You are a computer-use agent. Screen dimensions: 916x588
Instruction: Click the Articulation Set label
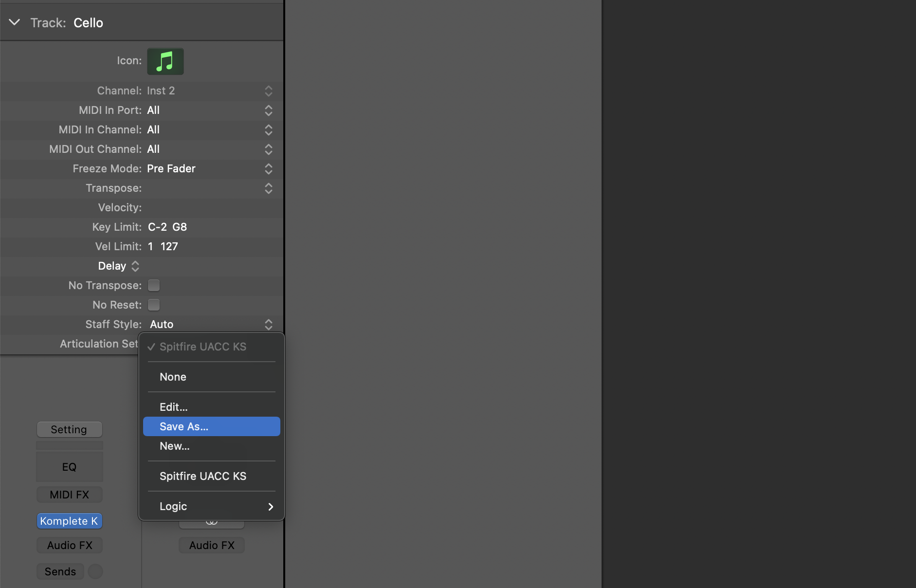[99, 344]
